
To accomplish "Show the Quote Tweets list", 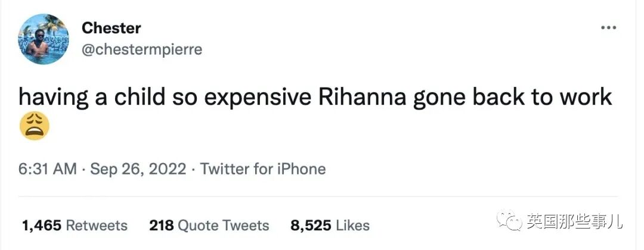I will 224,226.
